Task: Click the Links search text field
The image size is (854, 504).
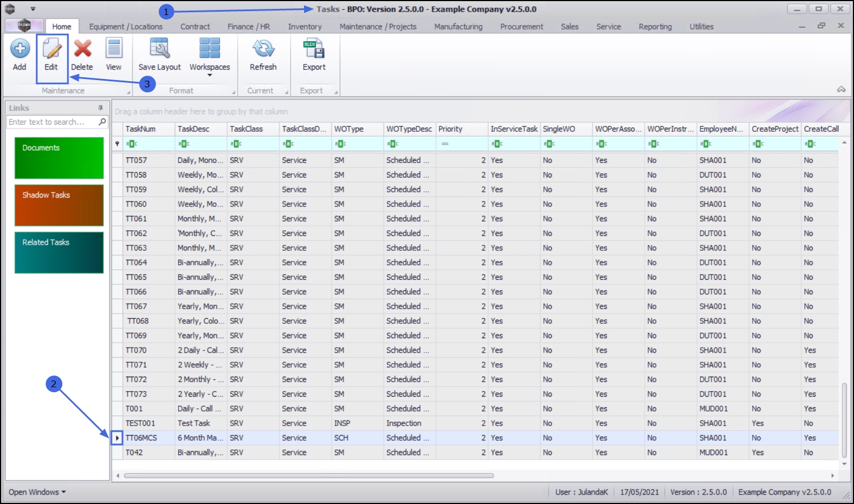Action: [x=51, y=122]
